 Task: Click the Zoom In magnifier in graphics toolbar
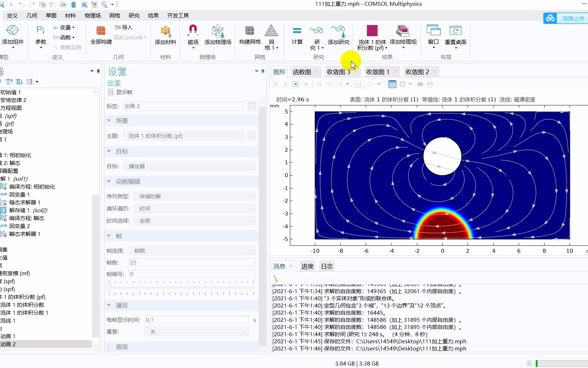[319, 84]
